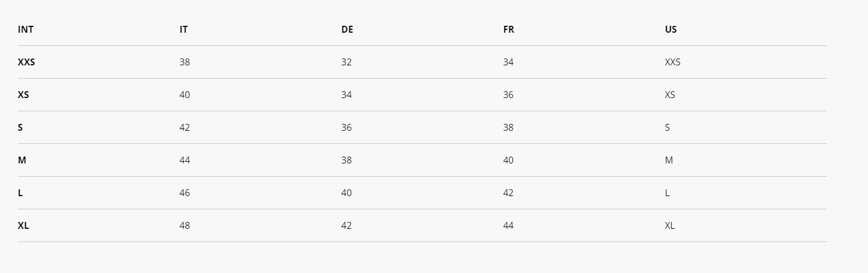Click IT size 48 cell
The image size is (868, 273).
pos(184,225)
